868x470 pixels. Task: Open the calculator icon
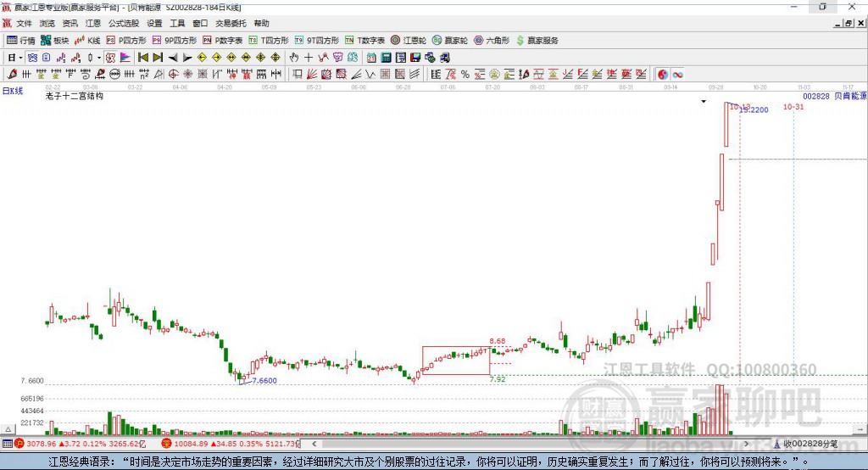pos(386,58)
